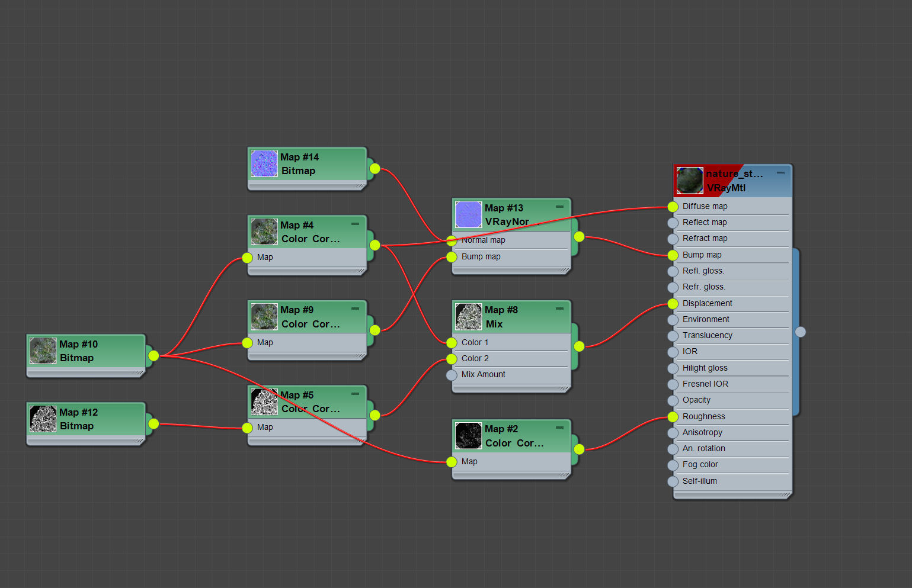Click the Map #10 output socket
Viewport: 912px width, 588px height.
[x=153, y=355]
